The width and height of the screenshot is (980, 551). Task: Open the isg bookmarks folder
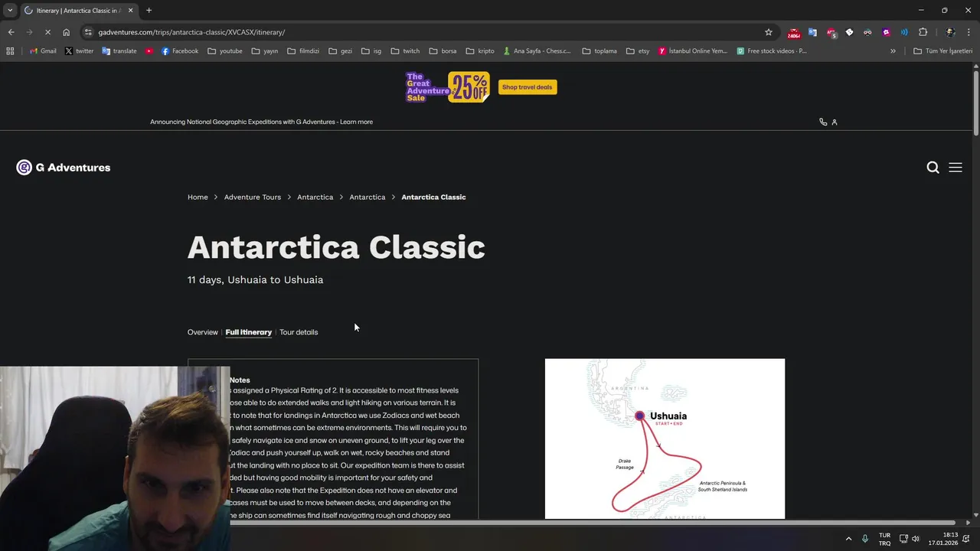click(371, 51)
